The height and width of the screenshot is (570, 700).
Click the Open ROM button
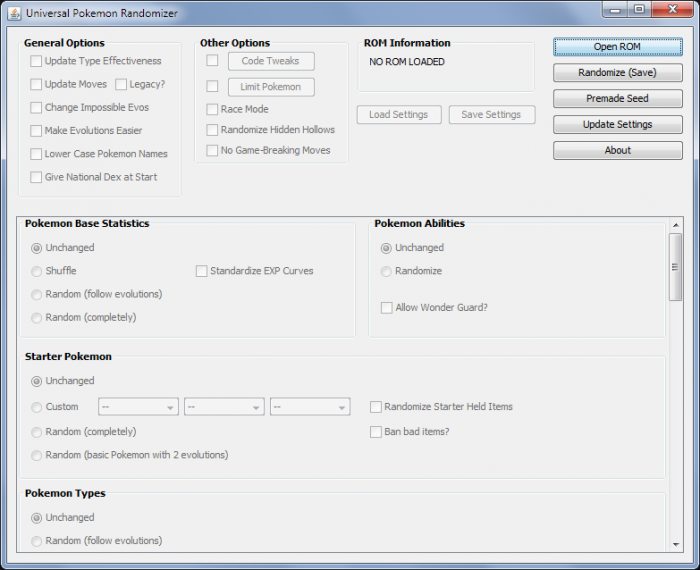617,47
